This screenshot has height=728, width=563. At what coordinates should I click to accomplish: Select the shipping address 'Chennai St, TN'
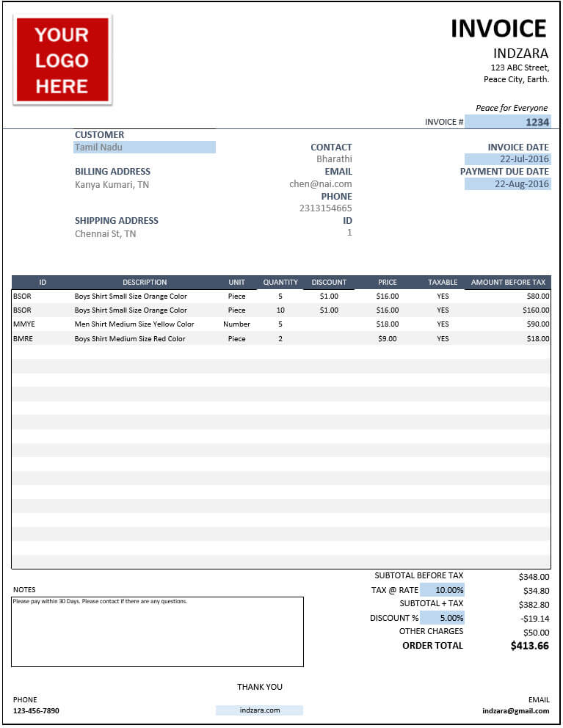(x=106, y=234)
